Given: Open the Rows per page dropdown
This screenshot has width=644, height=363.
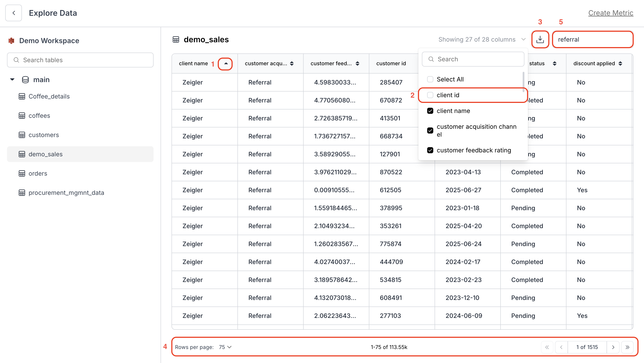Looking at the screenshot, I should click(x=225, y=347).
